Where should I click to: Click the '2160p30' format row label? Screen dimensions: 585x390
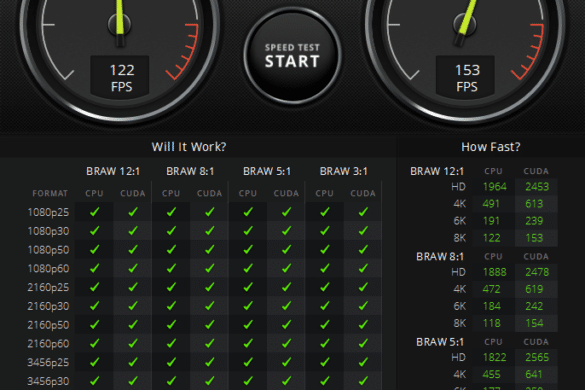[48, 306]
